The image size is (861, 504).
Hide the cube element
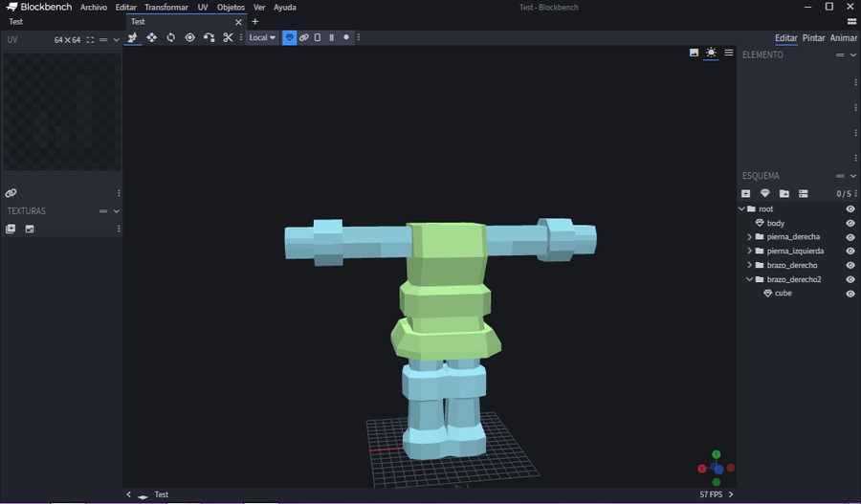point(850,294)
